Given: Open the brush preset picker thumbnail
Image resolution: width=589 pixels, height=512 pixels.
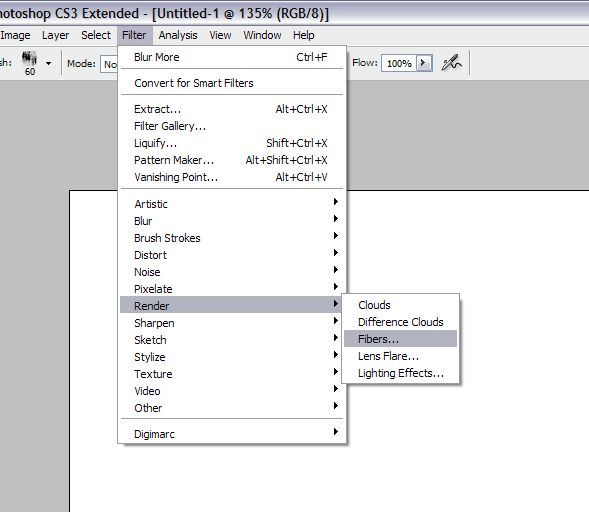Looking at the screenshot, I should pyautogui.click(x=29, y=63).
